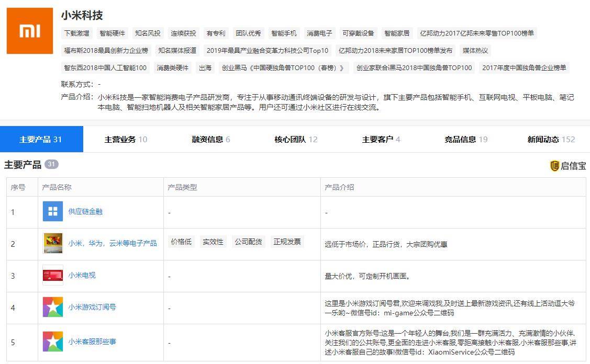Screen dimensions: 590x364
Task: Switch to the 主营业务 tab
Action: click(x=126, y=140)
